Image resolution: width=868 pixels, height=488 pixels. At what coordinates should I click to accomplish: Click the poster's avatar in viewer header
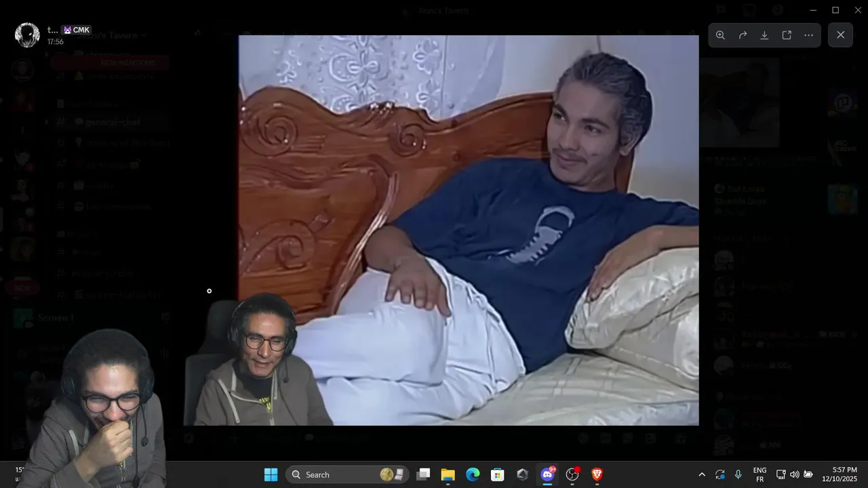pos(27,35)
